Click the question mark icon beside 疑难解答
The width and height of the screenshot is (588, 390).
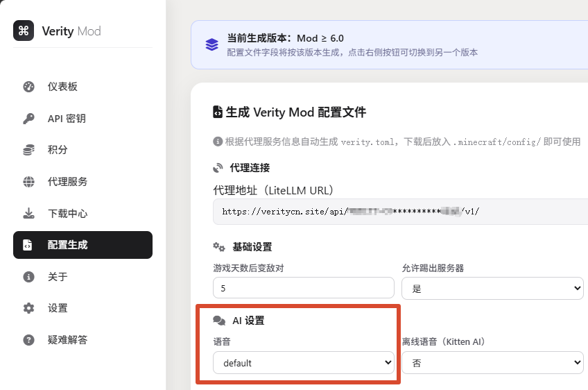click(28, 340)
